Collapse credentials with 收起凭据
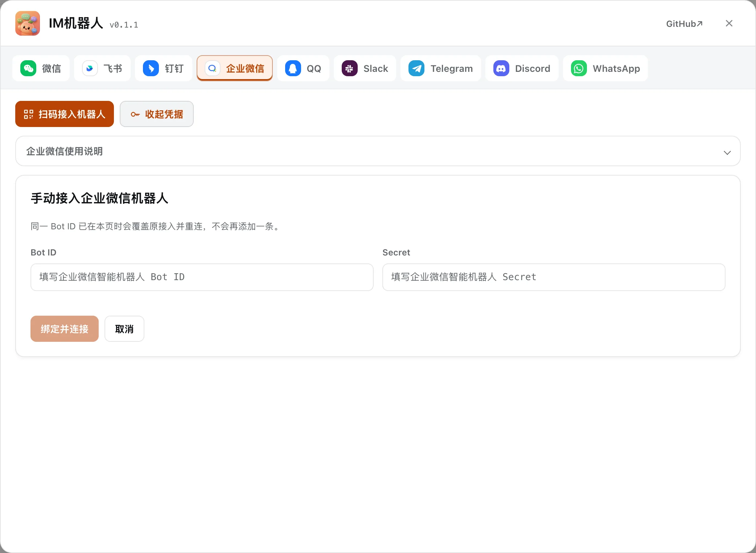The height and width of the screenshot is (553, 756). pyautogui.click(x=157, y=114)
